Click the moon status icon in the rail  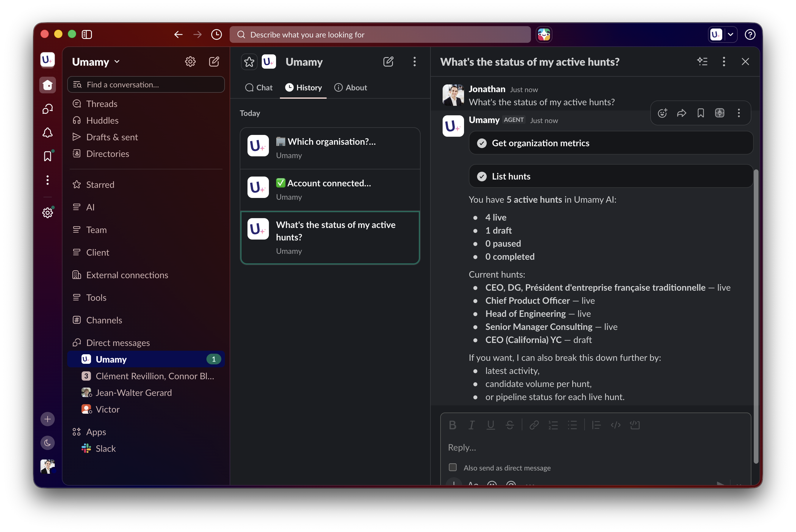pyautogui.click(x=48, y=443)
